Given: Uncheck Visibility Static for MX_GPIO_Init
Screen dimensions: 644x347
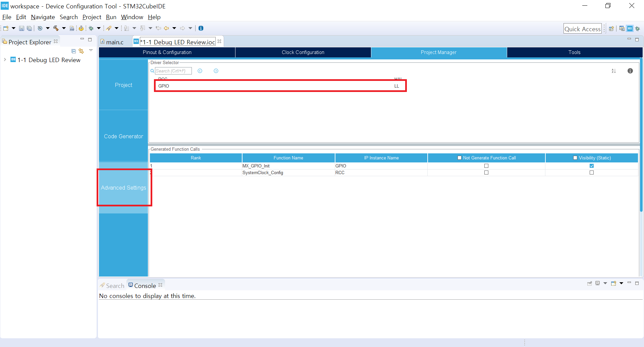Looking at the screenshot, I should (x=592, y=166).
